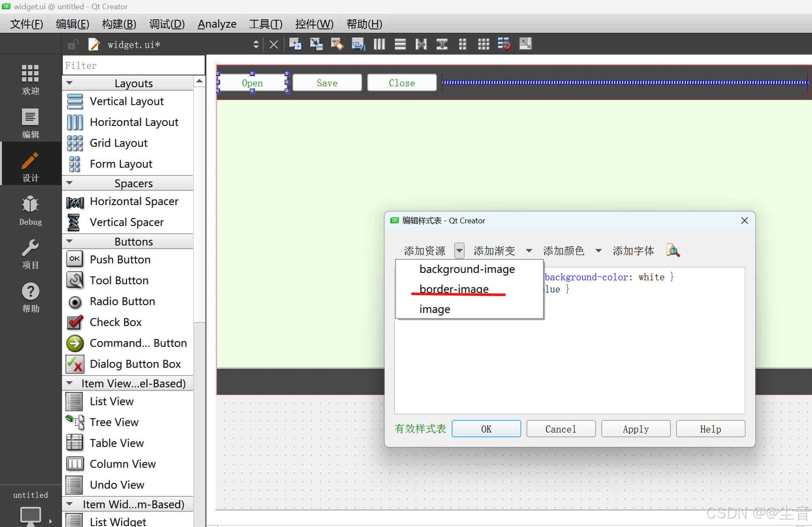
Task: Collapse the Buttons category
Action: pyautogui.click(x=69, y=241)
